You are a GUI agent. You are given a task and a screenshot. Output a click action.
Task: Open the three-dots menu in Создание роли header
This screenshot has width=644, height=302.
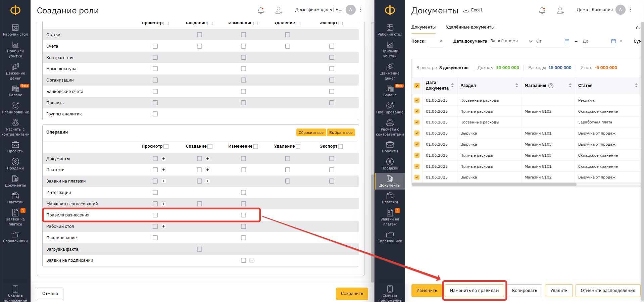361,10
